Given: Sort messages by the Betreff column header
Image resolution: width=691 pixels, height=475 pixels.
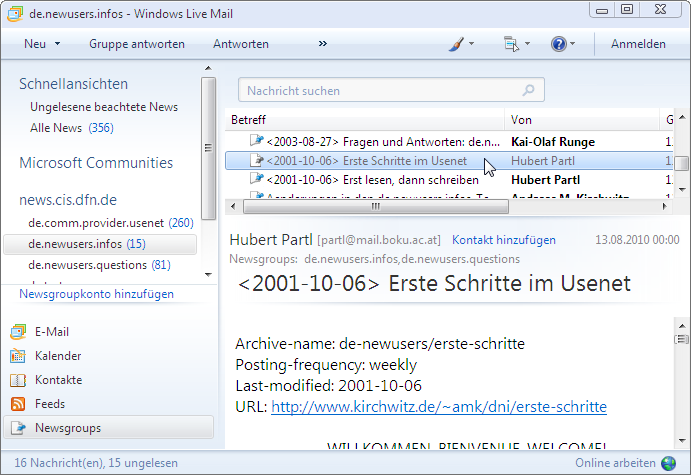Looking at the screenshot, I should 364,119.
